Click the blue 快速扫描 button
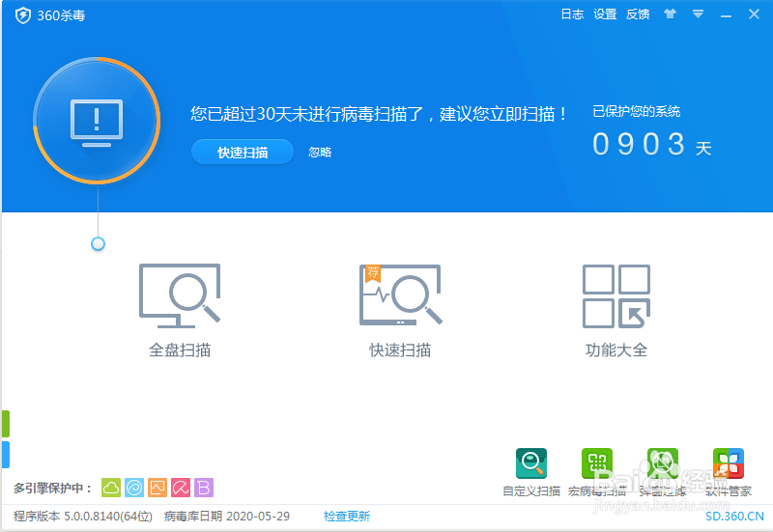The height and width of the screenshot is (532, 773). click(243, 153)
